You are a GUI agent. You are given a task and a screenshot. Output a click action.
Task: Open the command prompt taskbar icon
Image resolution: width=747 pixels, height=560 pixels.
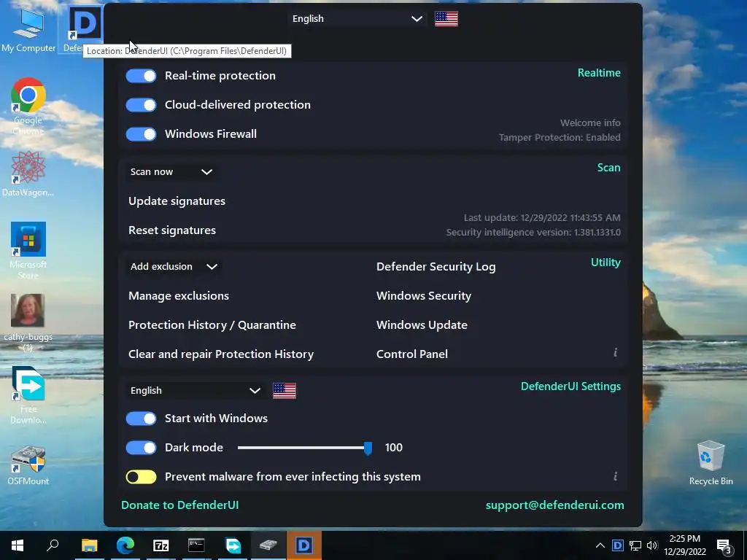tap(196, 545)
